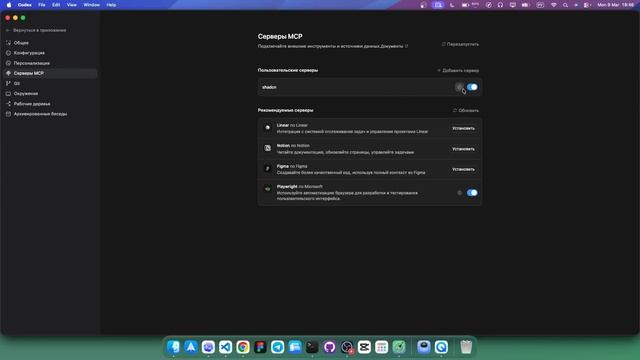Open the Apple menu
This screenshot has height=360, width=640.
pyautogui.click(x=9, y=5)
